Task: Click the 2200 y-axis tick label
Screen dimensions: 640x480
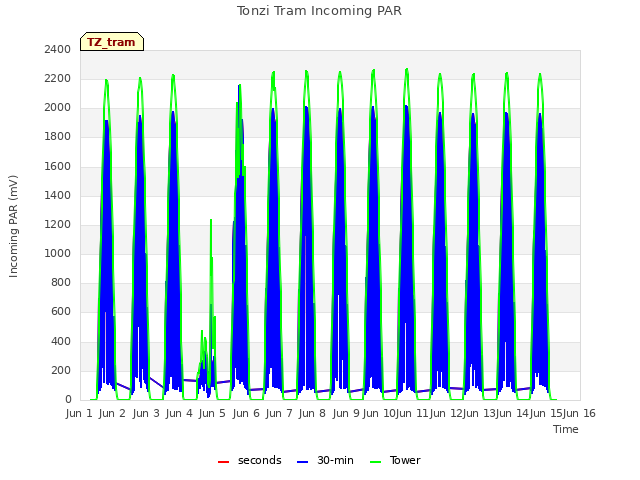Action: click(x=58, y=78)
